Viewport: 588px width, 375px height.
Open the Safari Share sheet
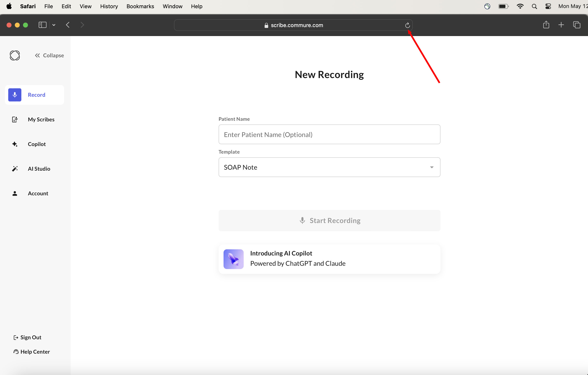click(546, 25)
